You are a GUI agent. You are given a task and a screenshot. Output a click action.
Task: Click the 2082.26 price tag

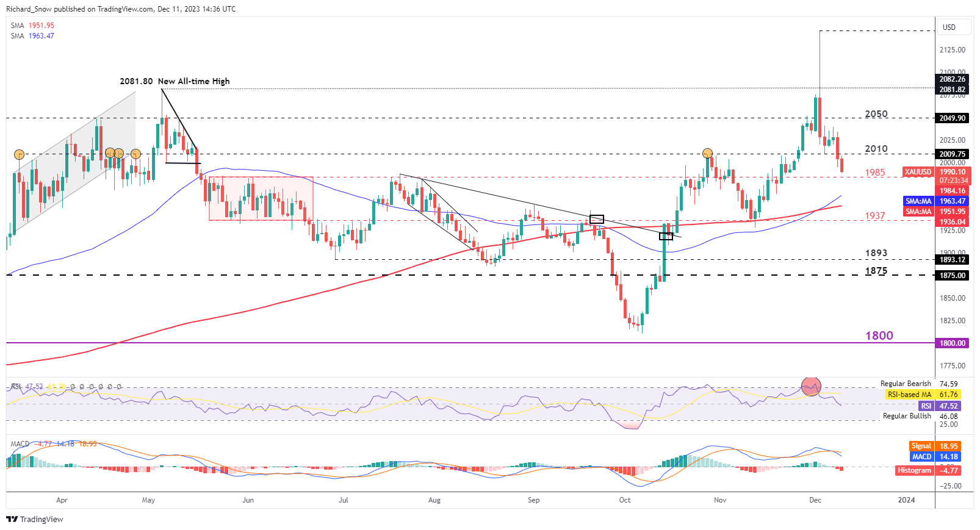[x=952, y=79]
